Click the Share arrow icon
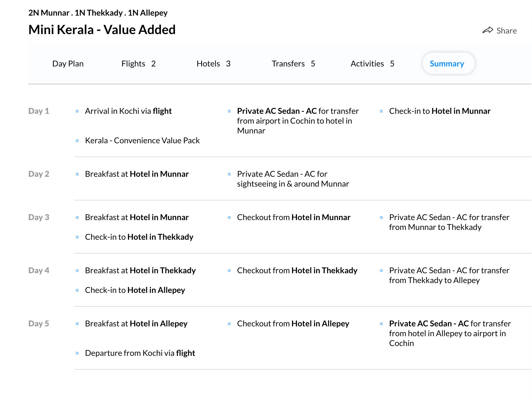Image resolution: width=532 pixels, height=398 pixels. (488, 30)
